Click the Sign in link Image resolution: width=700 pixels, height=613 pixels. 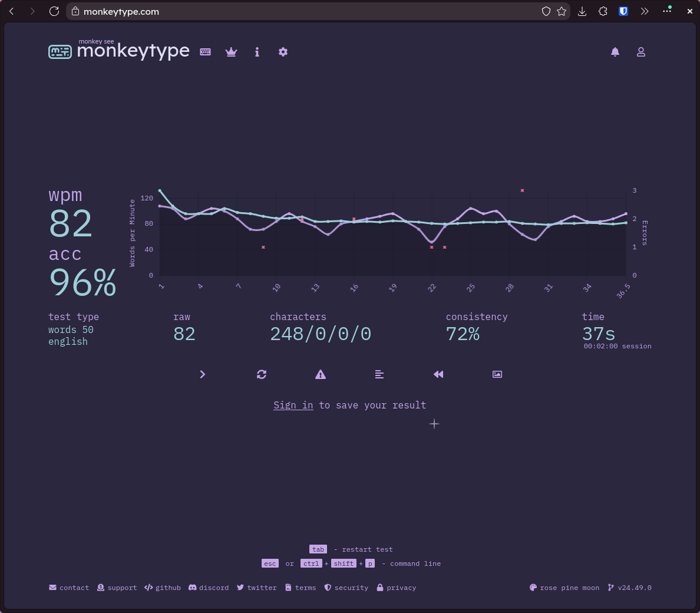coord(293,405)
